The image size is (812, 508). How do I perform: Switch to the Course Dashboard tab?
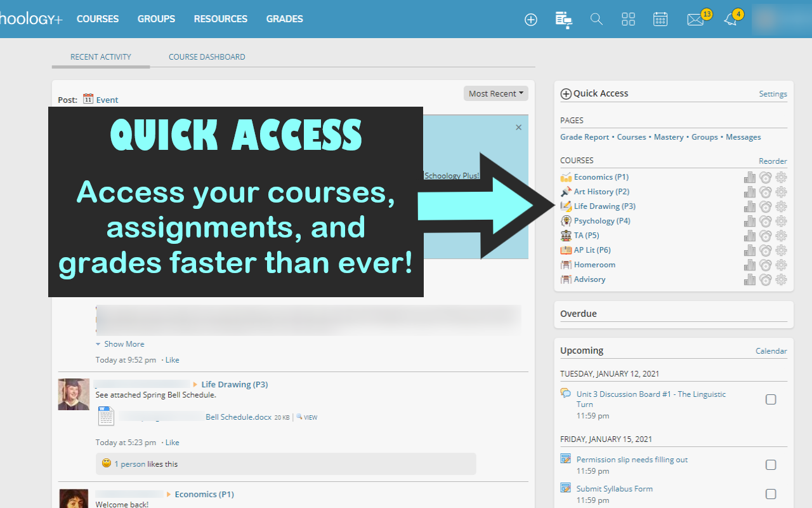point(206,57)
